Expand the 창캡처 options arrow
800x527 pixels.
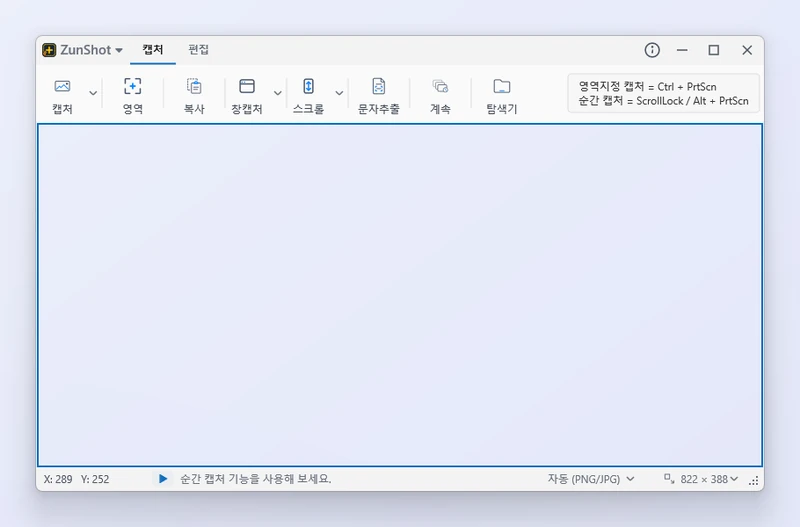tap(278, 93)
